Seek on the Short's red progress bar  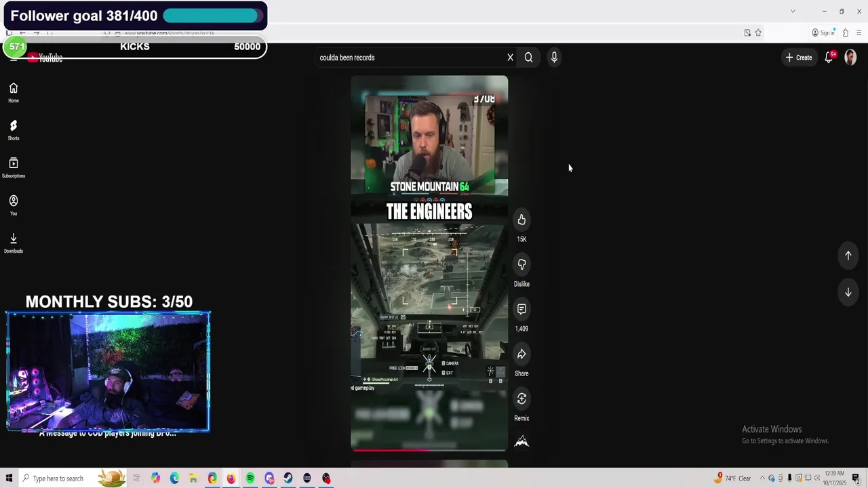coord(429,449)
